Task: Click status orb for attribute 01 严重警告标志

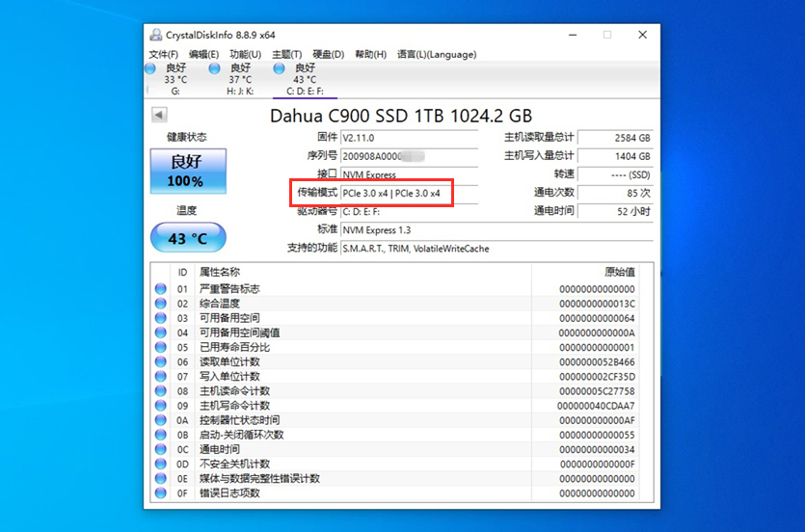Action: (160, 289)
